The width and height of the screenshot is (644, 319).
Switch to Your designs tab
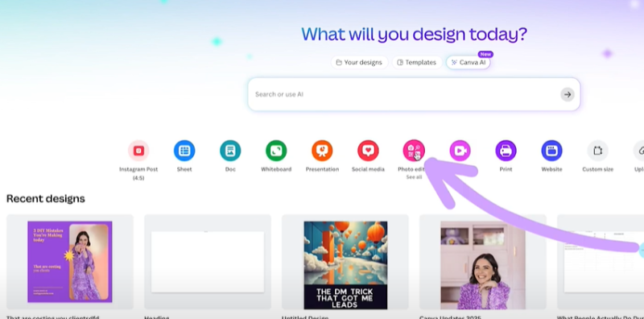pyautogui.click(x=359, y=63)
